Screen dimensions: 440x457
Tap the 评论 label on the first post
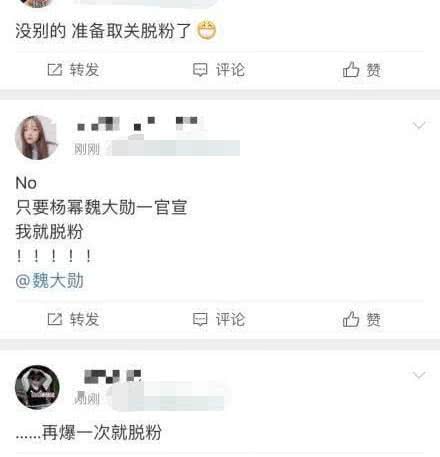point(230,70)
